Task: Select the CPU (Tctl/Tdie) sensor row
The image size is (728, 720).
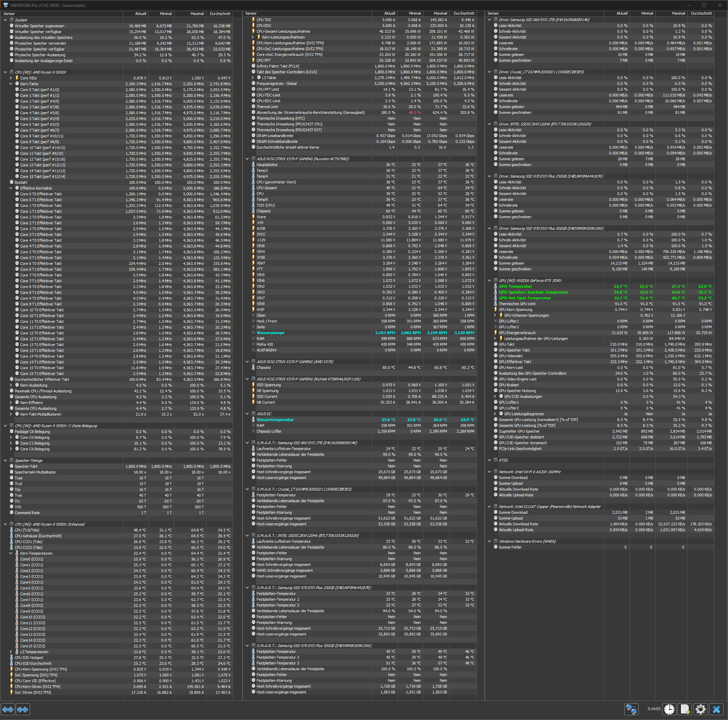Action: point(27,530)
